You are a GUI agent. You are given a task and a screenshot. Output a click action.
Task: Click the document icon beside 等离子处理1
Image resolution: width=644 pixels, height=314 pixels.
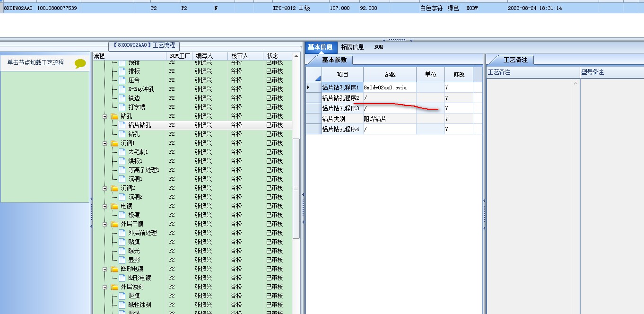(x=122, y=170)
